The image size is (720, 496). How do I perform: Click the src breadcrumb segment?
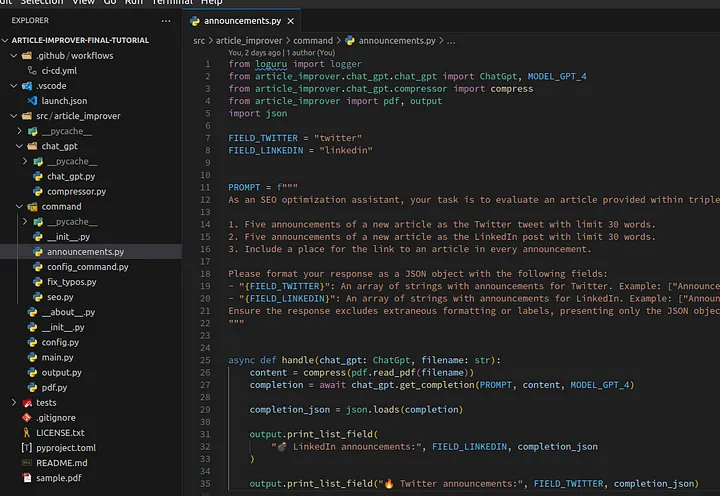click(x=199, y=41)
